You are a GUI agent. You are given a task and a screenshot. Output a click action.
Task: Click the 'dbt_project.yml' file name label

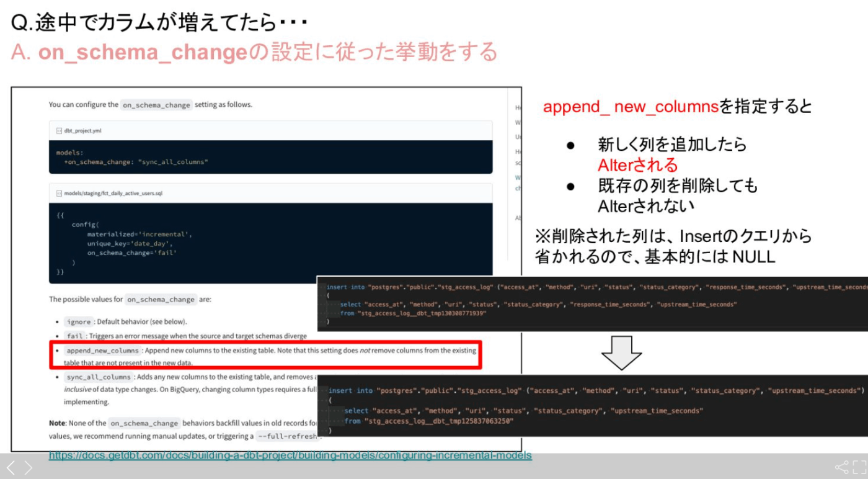tap(82, 131)
